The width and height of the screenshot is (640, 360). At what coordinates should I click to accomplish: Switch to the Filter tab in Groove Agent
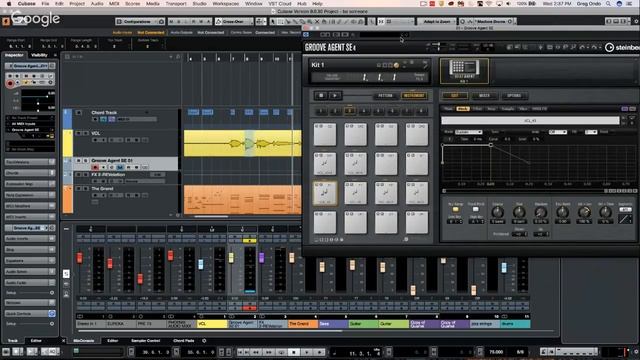(477, 109)
